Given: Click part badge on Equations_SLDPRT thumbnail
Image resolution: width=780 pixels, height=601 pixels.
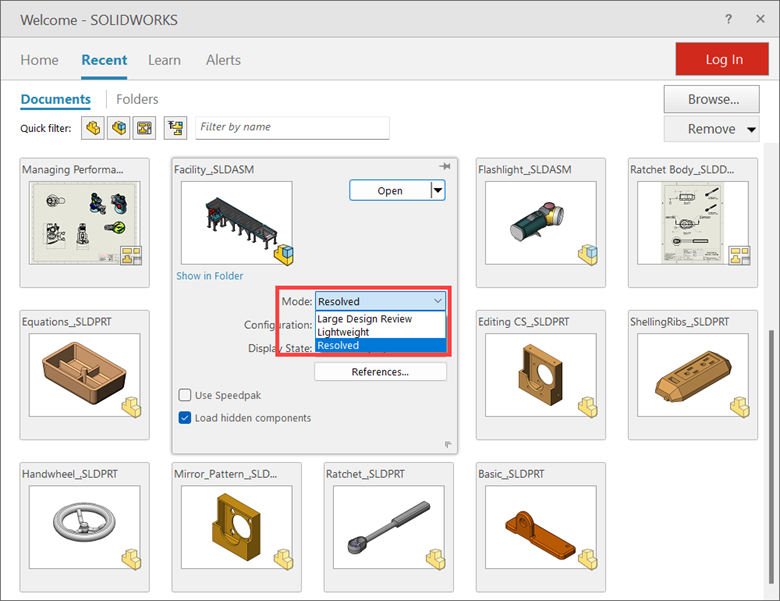Looking at the screenshot, I should (x=132, y=407).
